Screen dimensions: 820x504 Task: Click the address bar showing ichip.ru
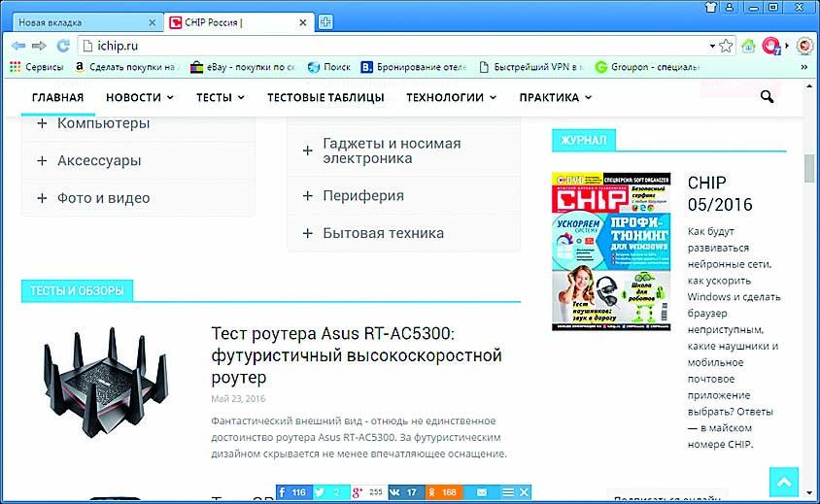click(389, 46)
